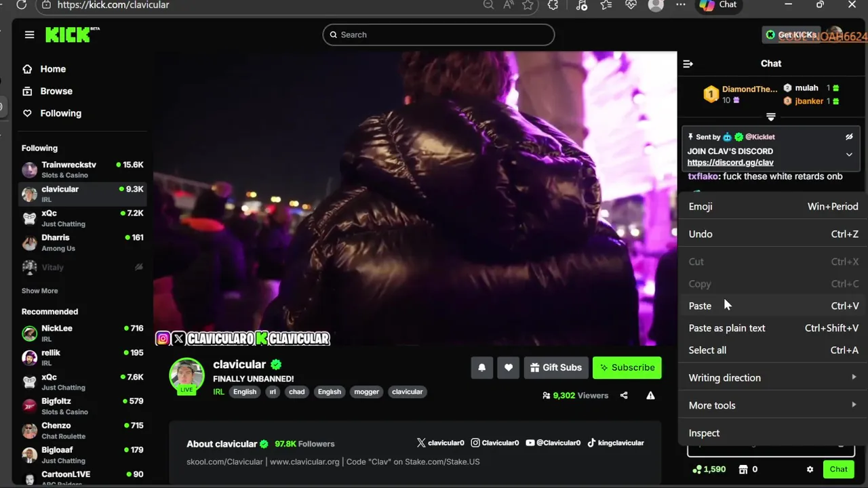Collapse the chat panel arrow icon

pyautogui.click(x=688, y=64)
